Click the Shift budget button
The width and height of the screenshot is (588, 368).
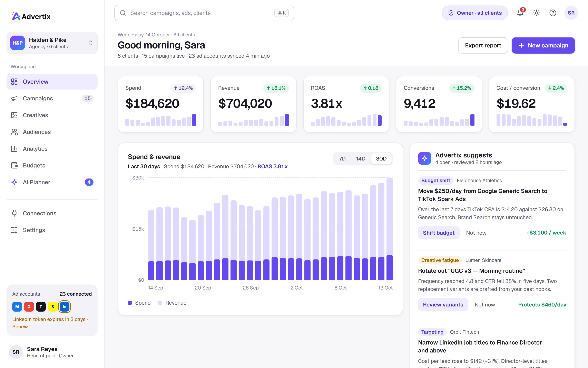point(439,233)
